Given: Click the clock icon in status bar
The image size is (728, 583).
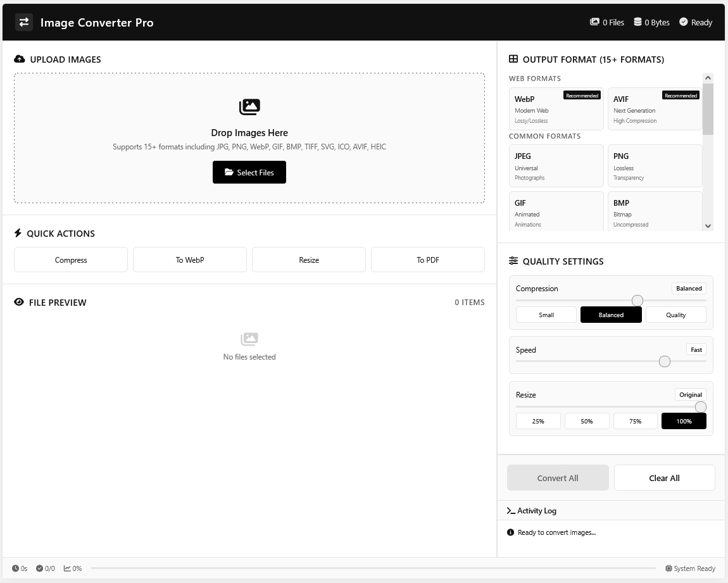Looking at the screenshot, I should (15, 568).
